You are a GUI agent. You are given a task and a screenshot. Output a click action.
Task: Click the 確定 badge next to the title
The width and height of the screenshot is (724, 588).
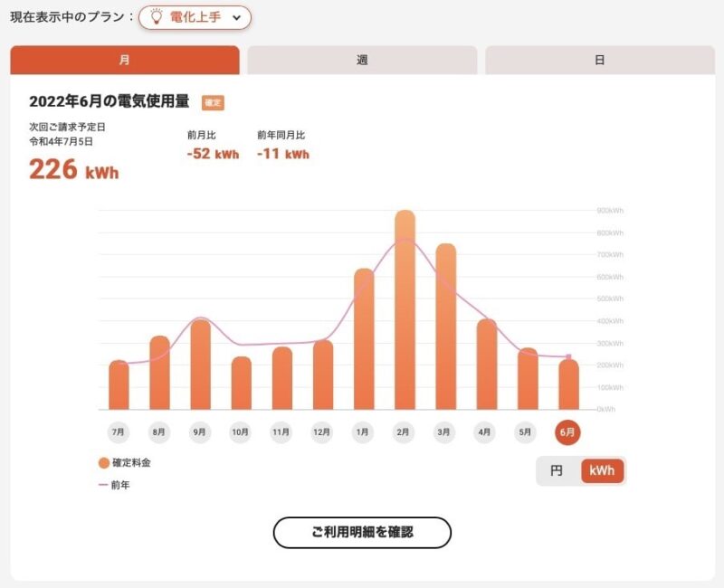point(213,102)
